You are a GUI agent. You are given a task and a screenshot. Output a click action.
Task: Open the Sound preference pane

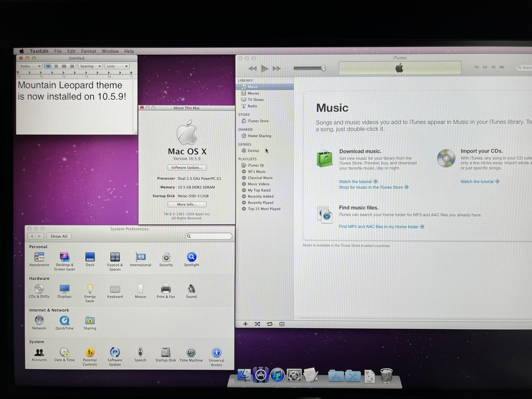pos(191,291)
